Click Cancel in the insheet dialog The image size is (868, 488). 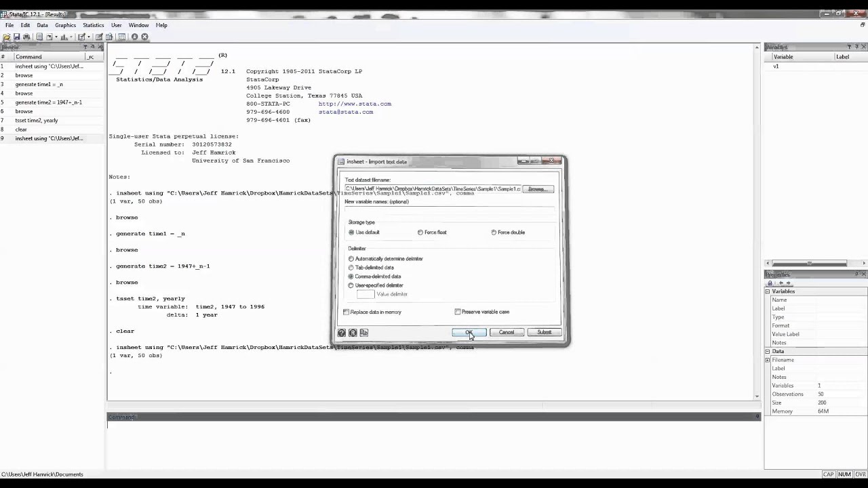pyautogui.click(x=507, y=332)
